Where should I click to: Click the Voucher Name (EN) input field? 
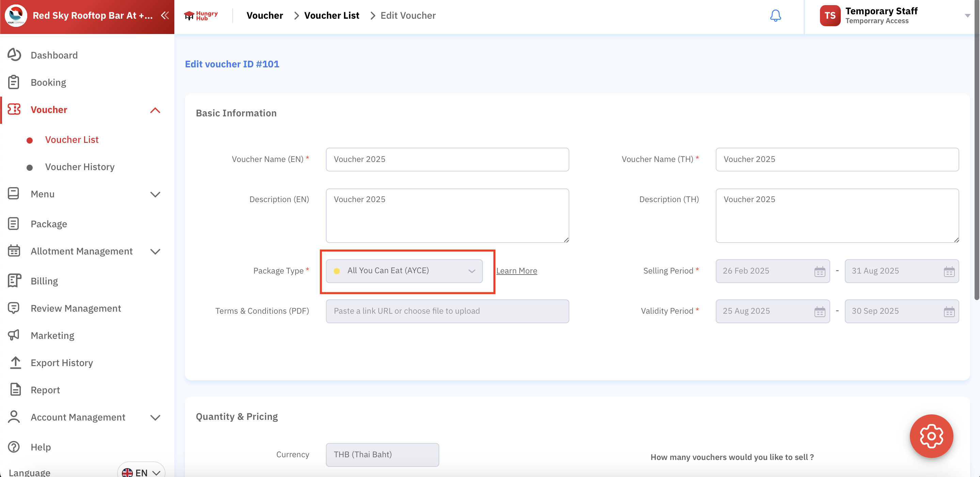[x=447, y=159]
